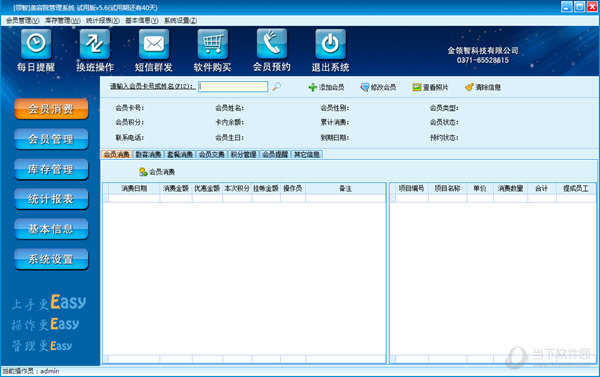The image size is (600, 377).
Task: Click the 消费金额 column header
Action: tap(176, 188)
